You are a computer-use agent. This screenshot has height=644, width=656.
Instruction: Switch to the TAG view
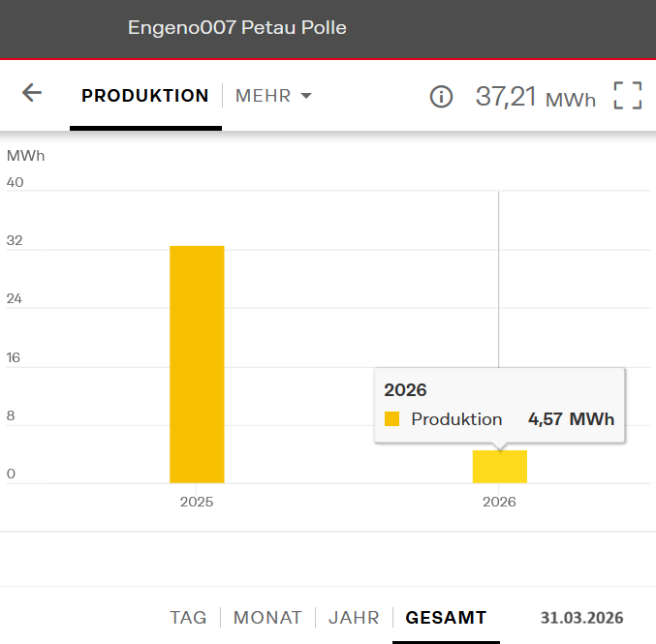coord(188,617)
